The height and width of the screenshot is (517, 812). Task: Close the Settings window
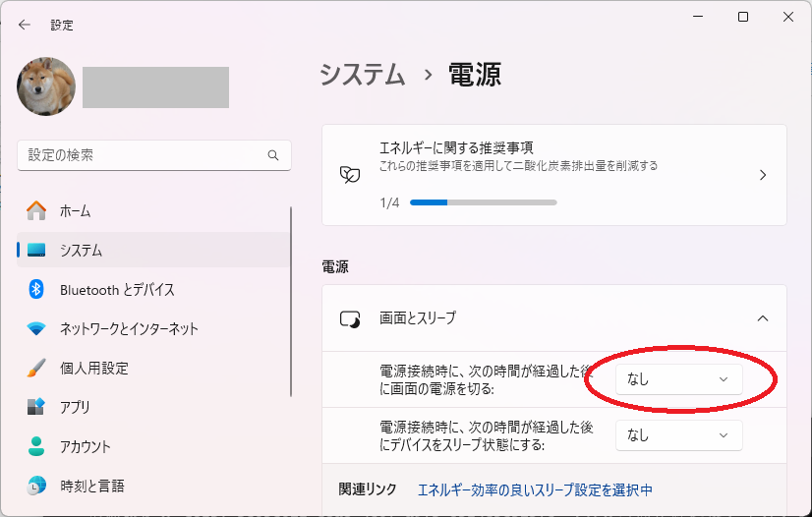tap(788, 17)
